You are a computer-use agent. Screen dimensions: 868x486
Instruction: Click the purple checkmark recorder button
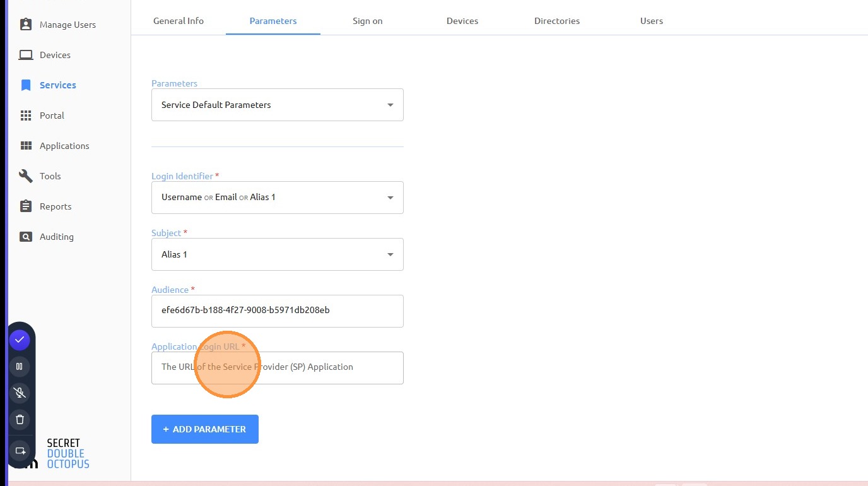pos(20,340)
